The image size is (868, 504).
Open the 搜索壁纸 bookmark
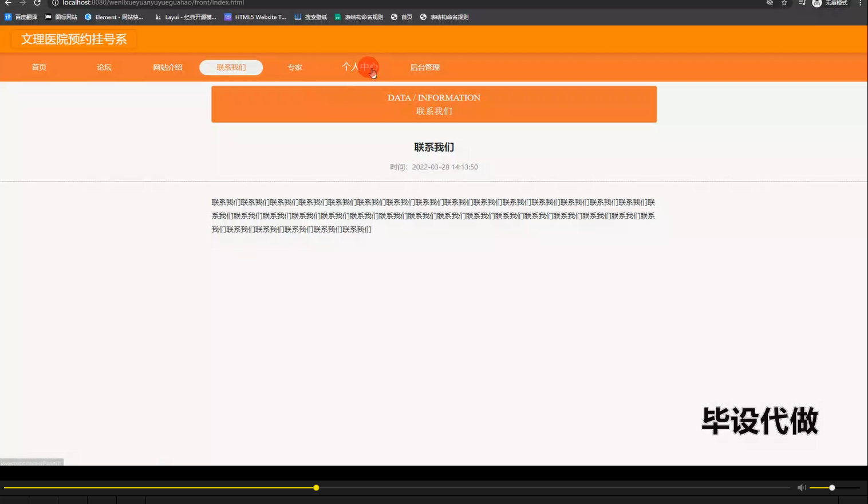click(x=312, y=17)
